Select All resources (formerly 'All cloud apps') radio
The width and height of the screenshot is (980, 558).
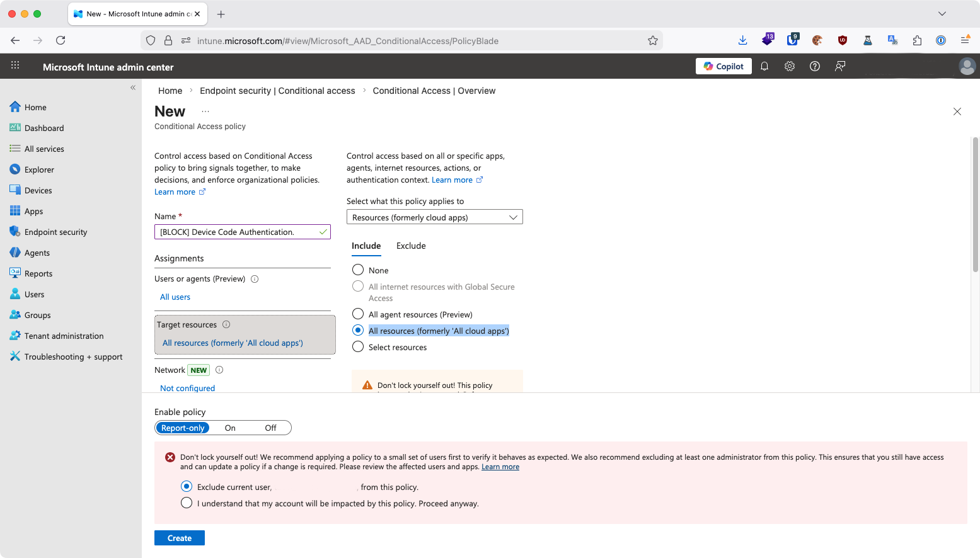tap(358, 330)
